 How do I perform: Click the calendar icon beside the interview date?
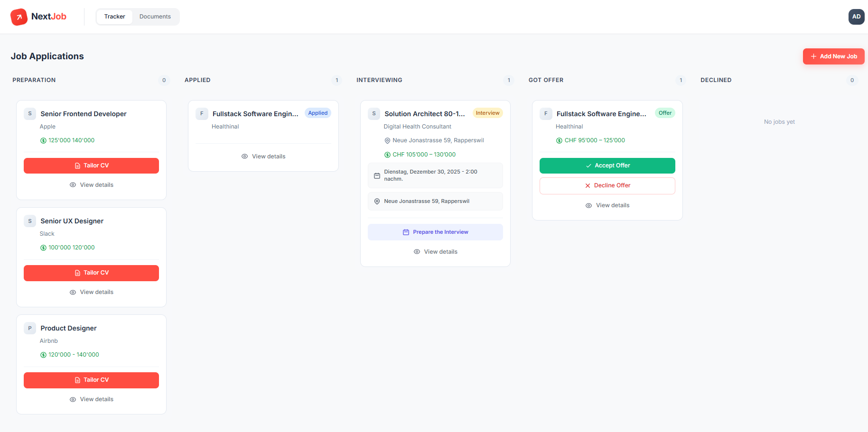coord(377,175)
